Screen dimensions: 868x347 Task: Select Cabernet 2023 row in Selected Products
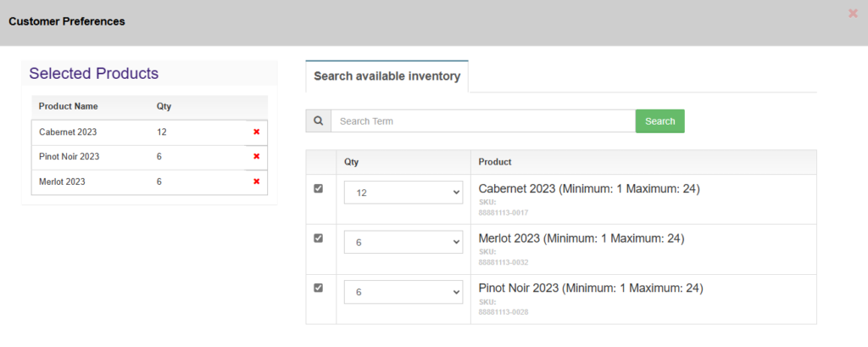coord(68,132)
